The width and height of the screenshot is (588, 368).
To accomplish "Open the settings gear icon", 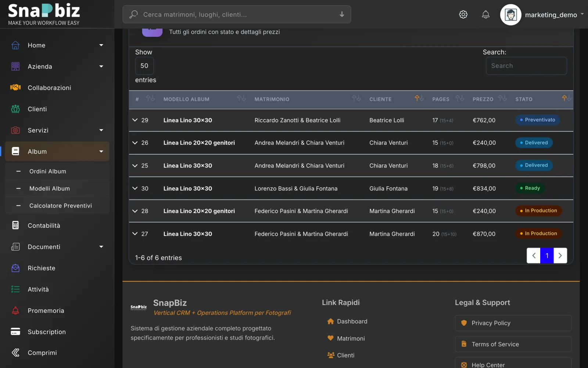I will point(463,14).
